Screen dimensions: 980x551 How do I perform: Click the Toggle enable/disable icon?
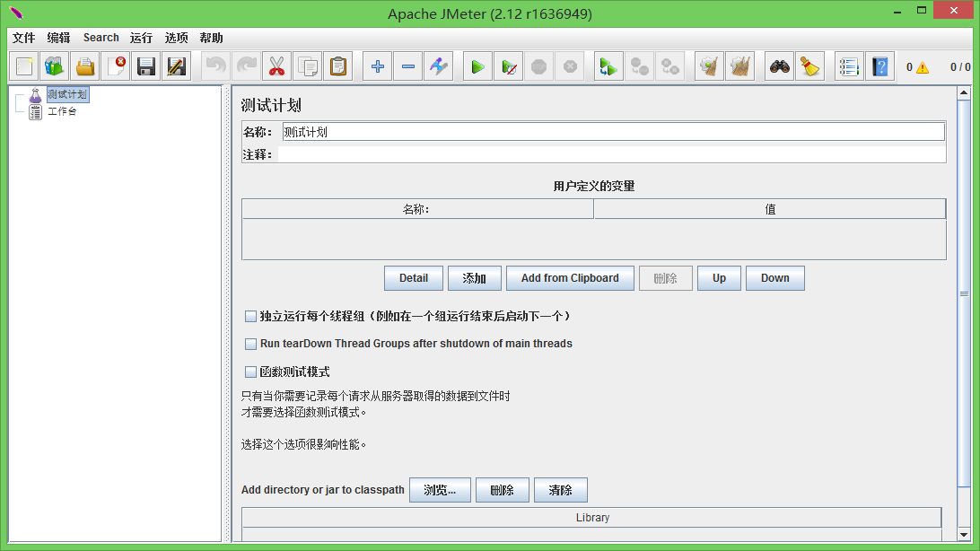(x=439, y=66)
